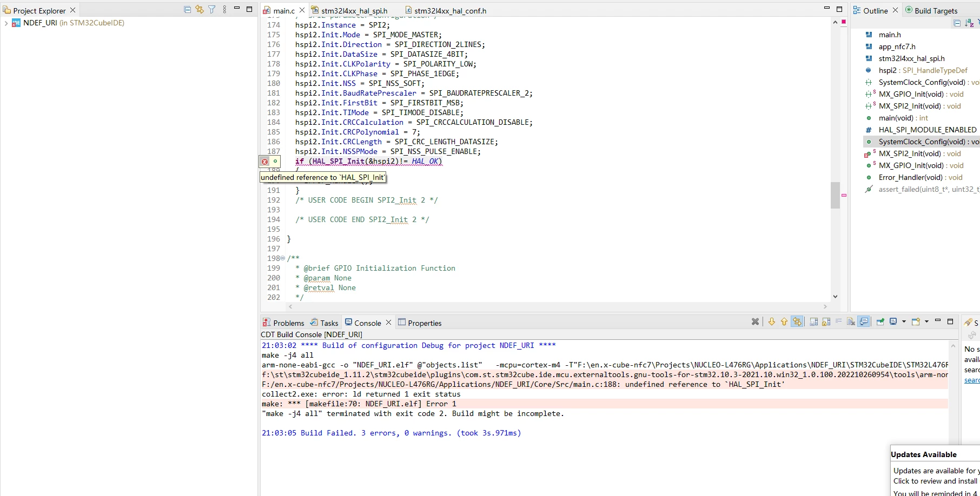Go to previous console error
This screenshot has height=496, width=980.
pos(784,321)
